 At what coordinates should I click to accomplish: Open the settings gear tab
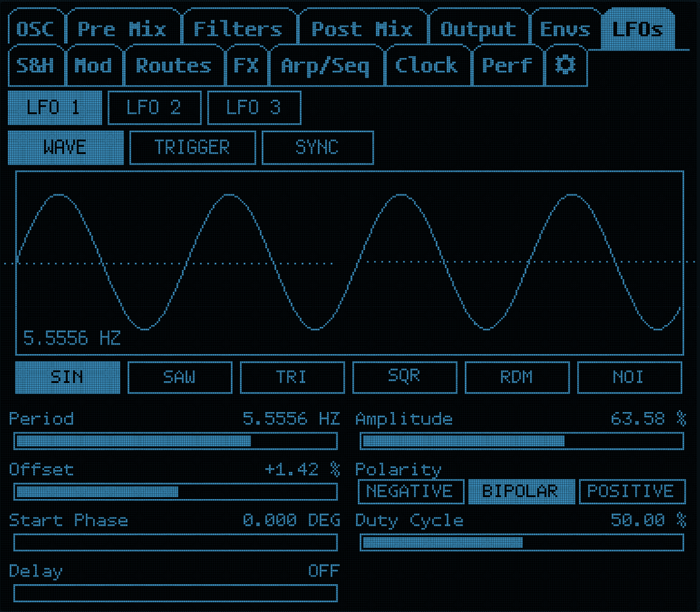(565, 65)
